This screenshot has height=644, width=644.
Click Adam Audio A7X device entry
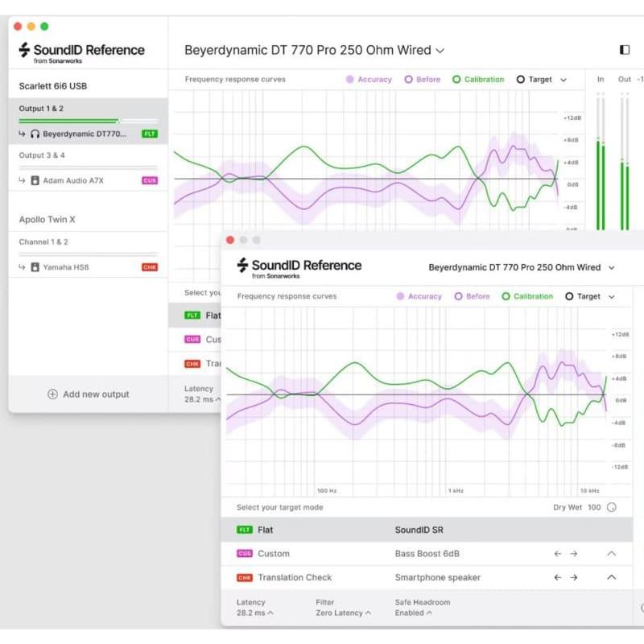tap(88, 180)
